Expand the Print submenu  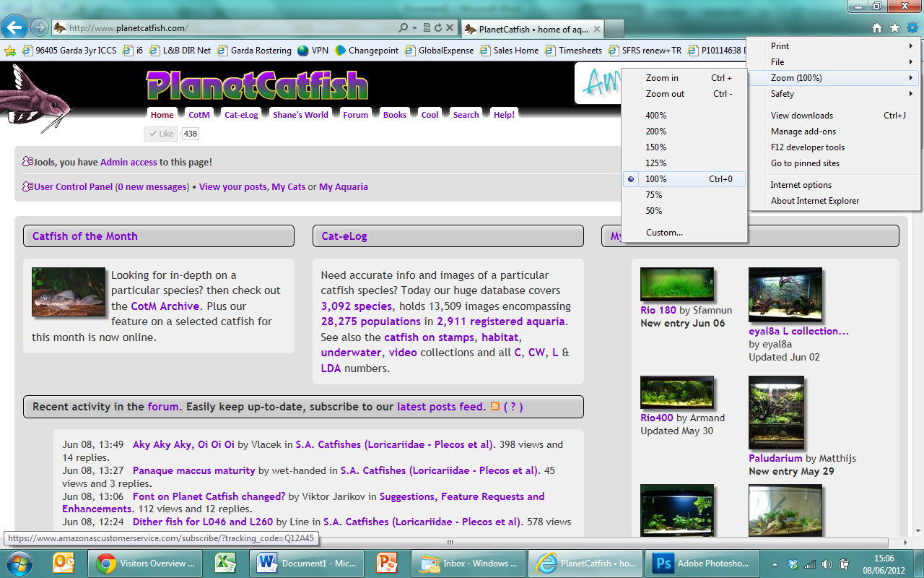tap(834, 46)
